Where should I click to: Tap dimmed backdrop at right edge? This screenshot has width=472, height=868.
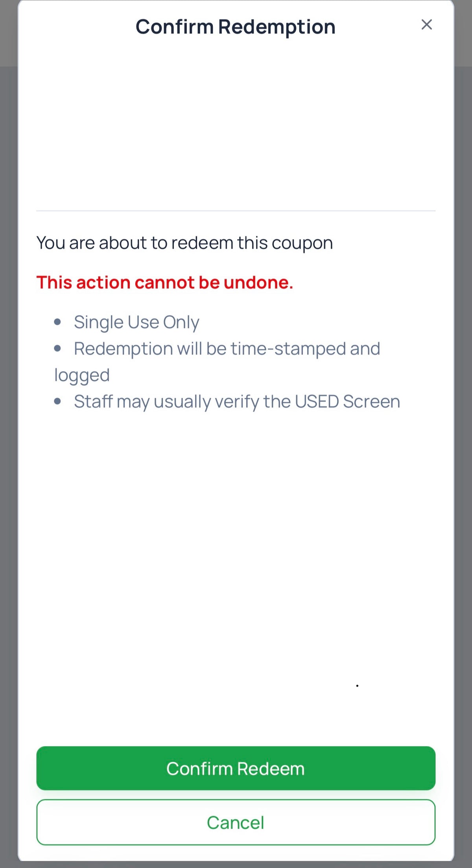click(463, 432)
